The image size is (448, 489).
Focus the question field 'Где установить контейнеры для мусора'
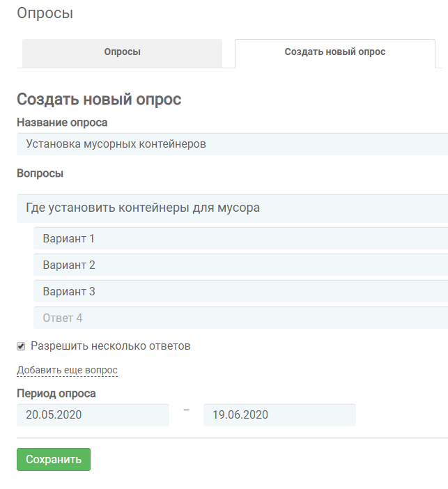tap(233, 208)
